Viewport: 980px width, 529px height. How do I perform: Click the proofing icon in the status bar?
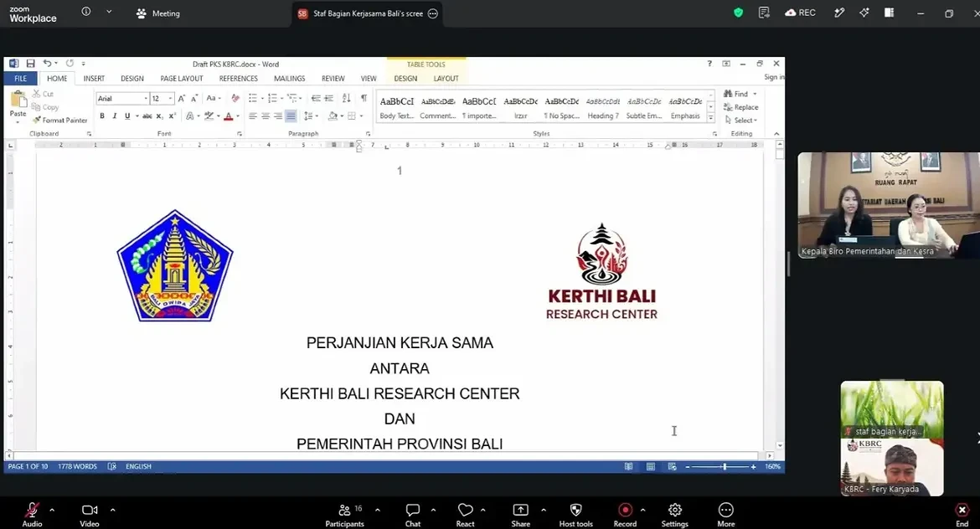click(112, 466)
